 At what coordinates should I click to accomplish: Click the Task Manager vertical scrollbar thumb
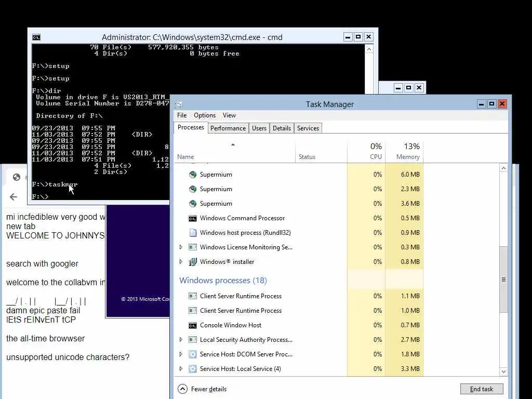point(503,280)
